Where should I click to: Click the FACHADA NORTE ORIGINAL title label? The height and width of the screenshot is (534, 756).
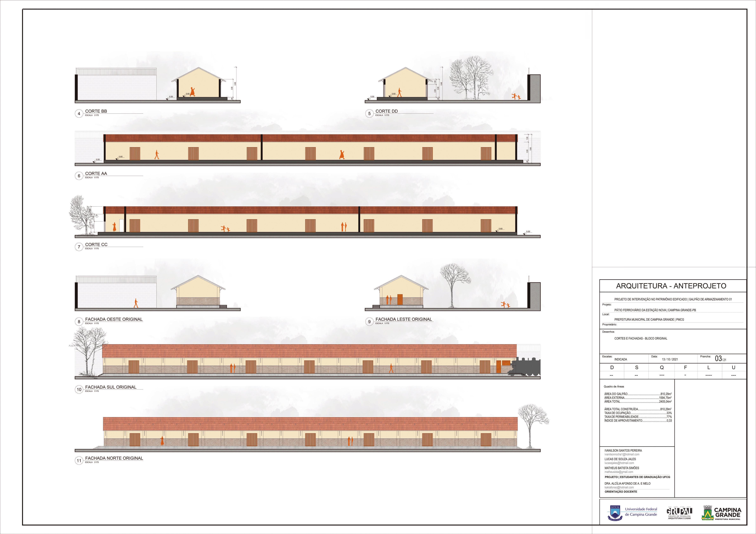(114, 458)
